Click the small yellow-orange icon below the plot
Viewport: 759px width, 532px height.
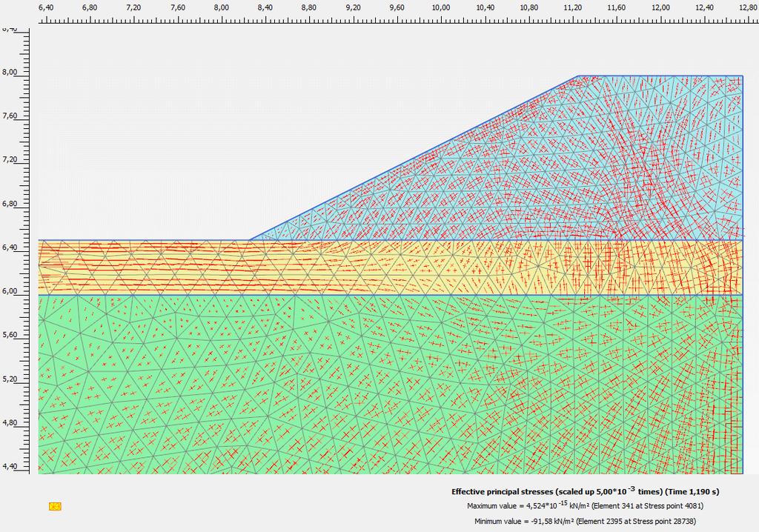pyautogui.click(x=55, y=506)
